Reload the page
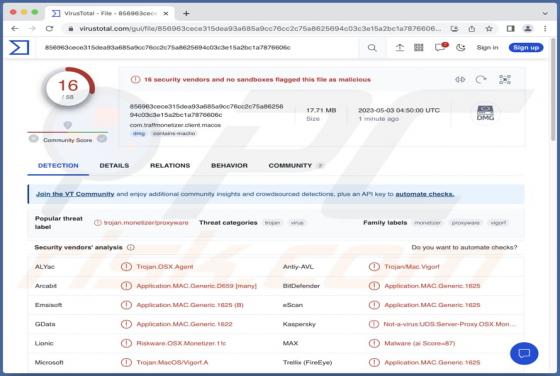 click(49, 29)
